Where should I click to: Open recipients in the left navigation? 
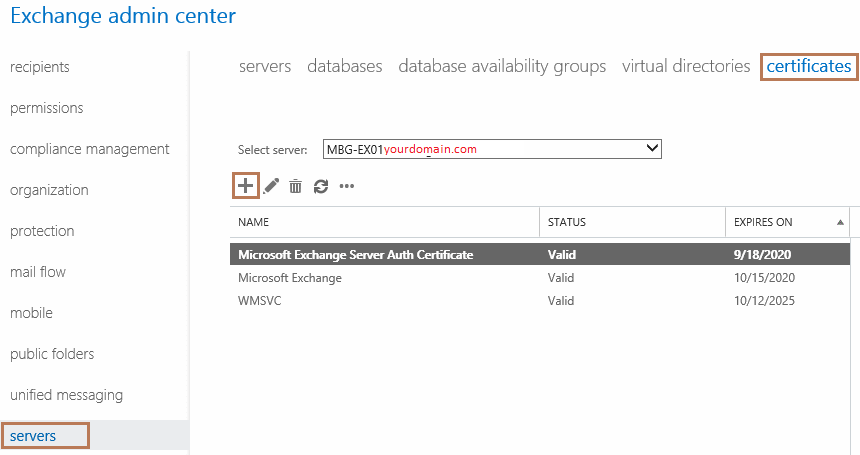click(x=39, y=67)
